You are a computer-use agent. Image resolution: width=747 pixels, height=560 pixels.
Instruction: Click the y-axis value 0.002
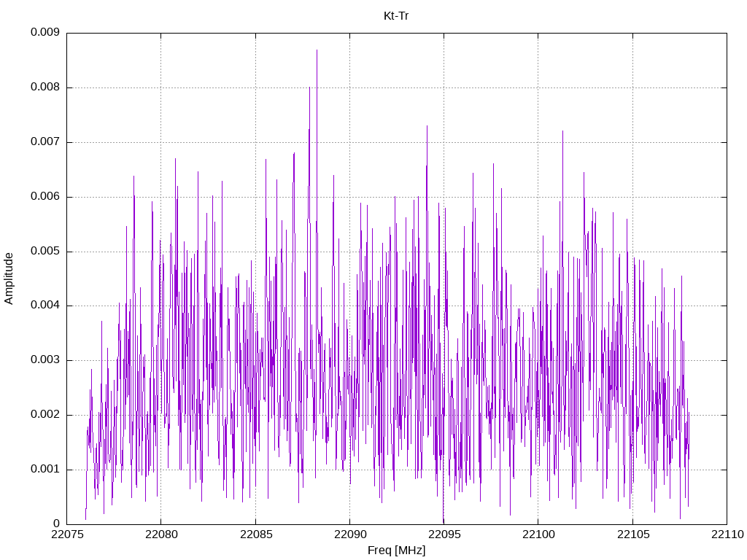(45, 414)
